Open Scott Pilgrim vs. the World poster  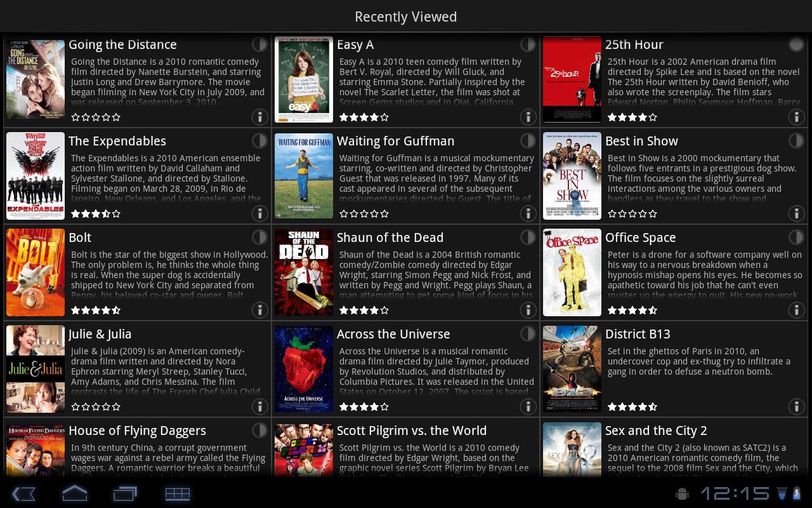coord(304,450)
